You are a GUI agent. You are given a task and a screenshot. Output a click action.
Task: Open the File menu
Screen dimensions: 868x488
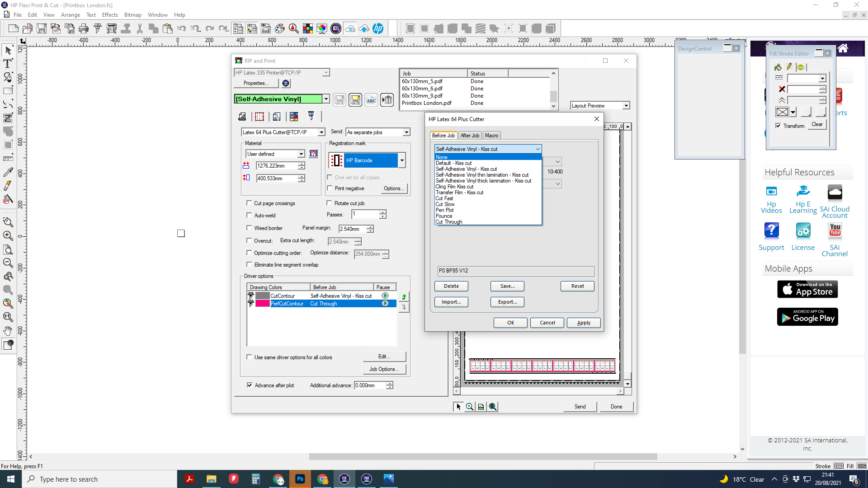[x=18, y=15]
